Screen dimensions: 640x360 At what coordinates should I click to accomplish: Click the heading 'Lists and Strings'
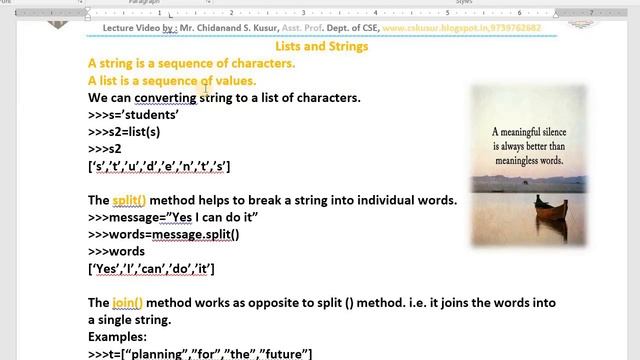[322, 46]
